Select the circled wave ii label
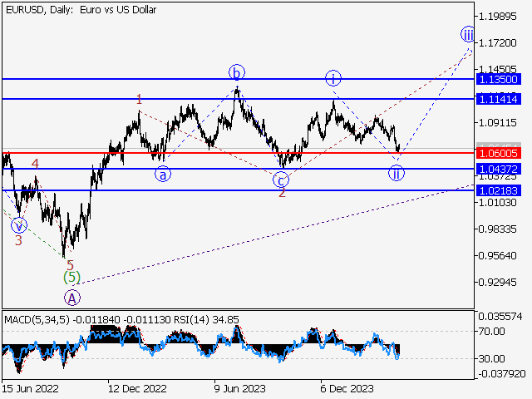Screen dimensions: 532x399 click(x=397, y=173)
